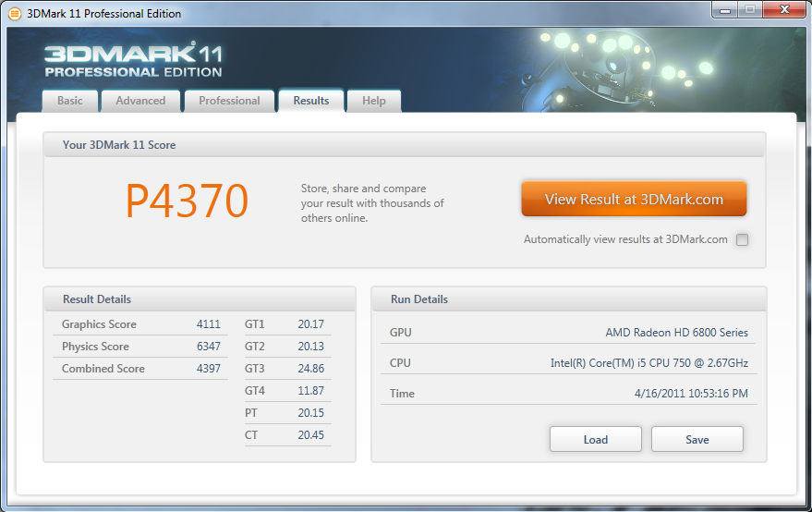The height and width of the screenshot is (512, 812).
Task: Click the Load button
Action: click(596, 439)
